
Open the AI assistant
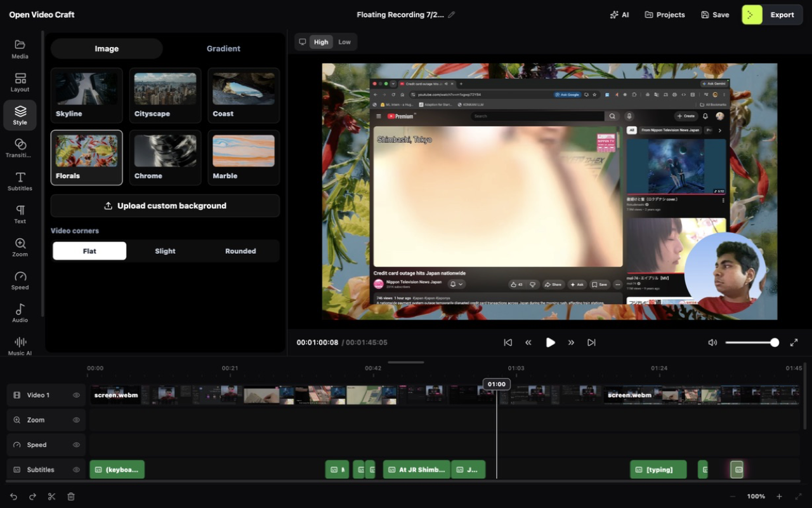(x=619, y=15)
